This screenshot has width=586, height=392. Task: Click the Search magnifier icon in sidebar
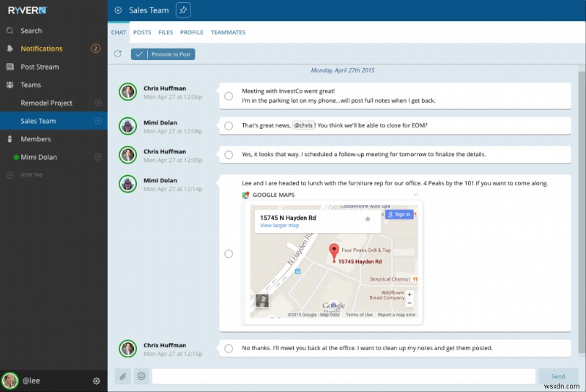point(10,31)
